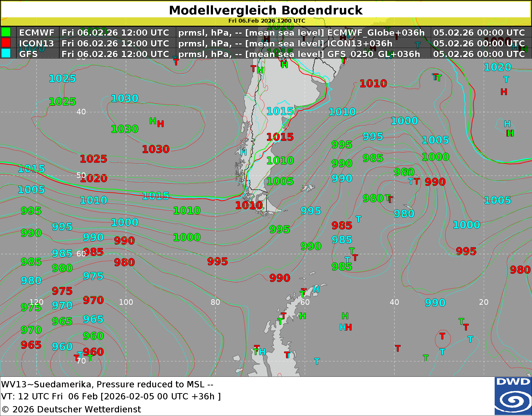Click the red 990 label beside the TT markers
The image size is (532, 416).
(x=435, y=182)
